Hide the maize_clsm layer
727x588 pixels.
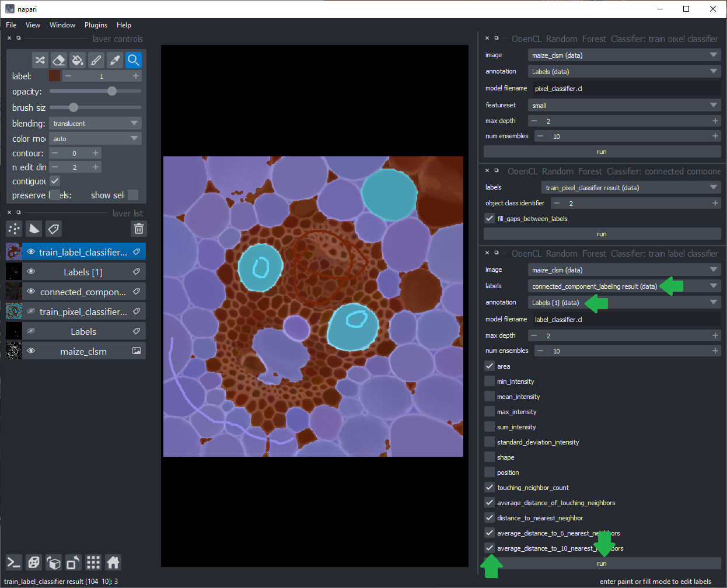[x=31, y=351]
